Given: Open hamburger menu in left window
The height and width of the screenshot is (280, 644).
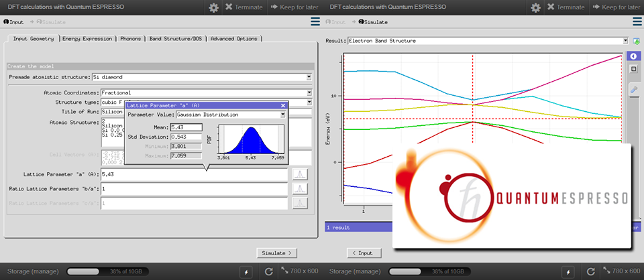Looking at the screenshot, I should (x=315, y=21).
